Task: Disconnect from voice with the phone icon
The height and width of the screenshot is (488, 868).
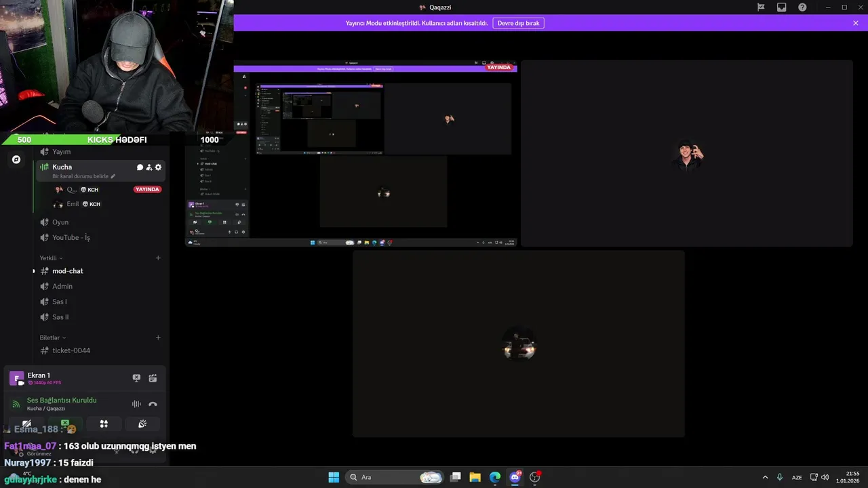Action: click(153, 404)
